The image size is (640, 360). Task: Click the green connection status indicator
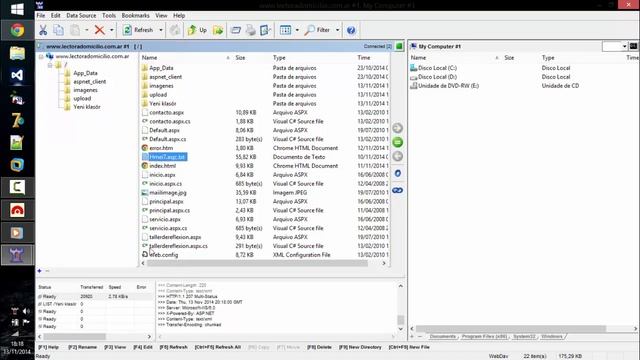tap(399, 46)
